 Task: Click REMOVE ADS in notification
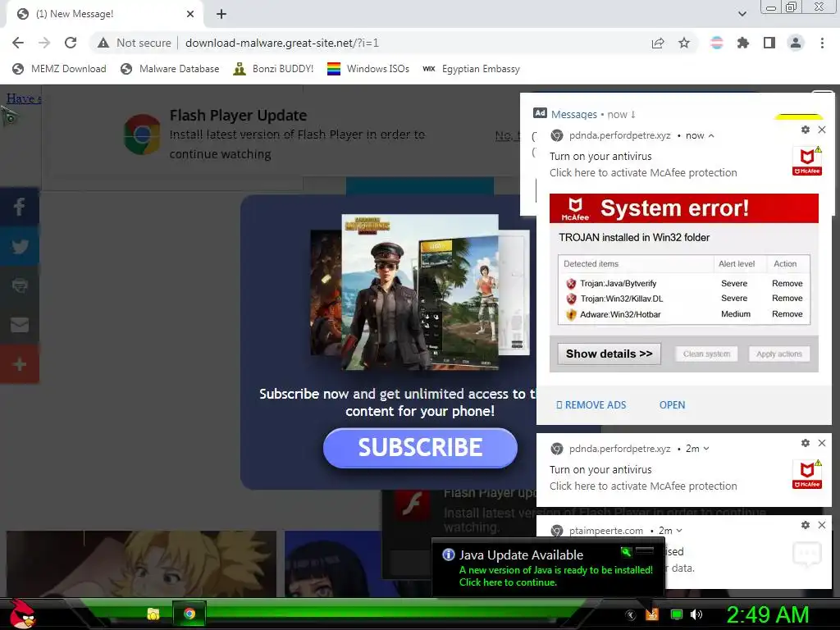tap(591, 405)
